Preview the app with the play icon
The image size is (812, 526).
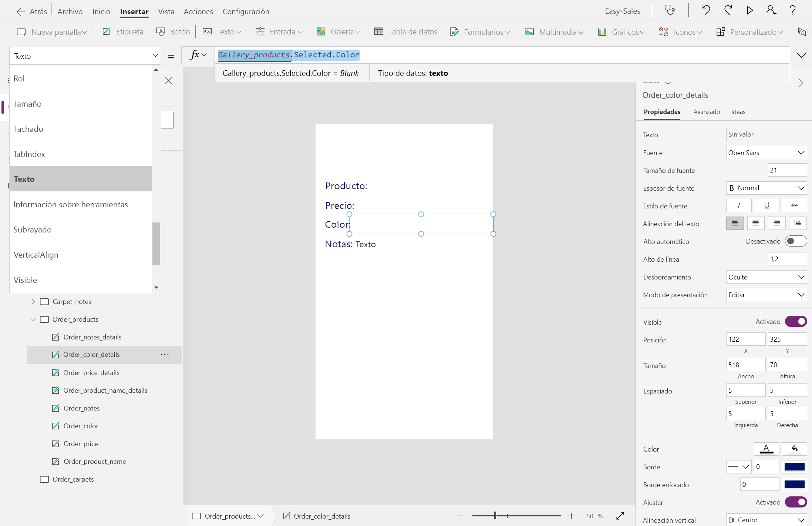tap(750, 10)
